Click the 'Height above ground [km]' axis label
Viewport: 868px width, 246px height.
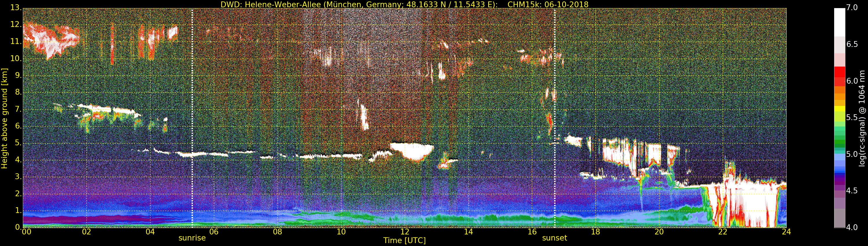[x=4, y=118]
